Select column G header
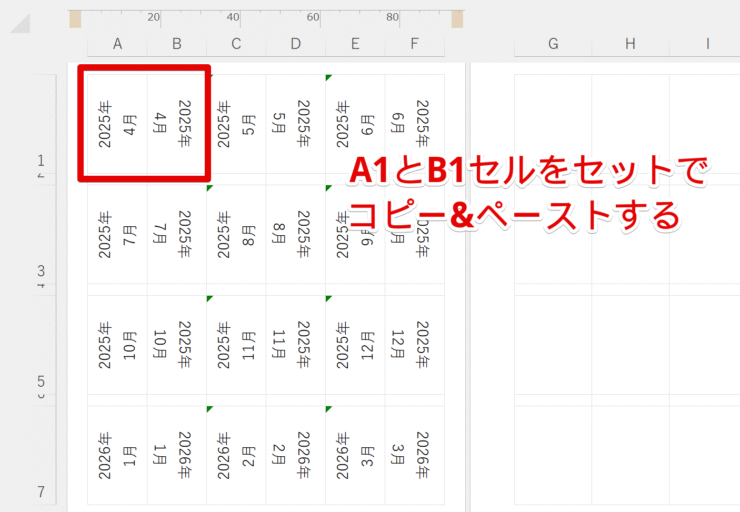 (553, 44)
